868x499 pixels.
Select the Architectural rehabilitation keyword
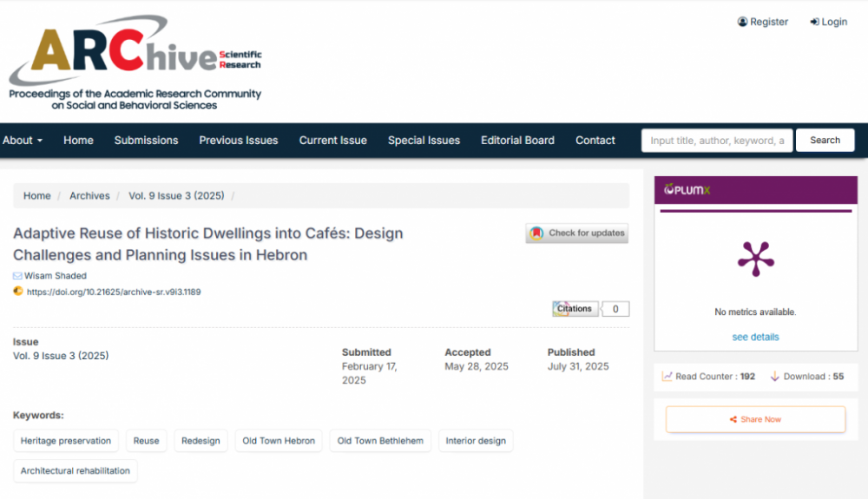[x=76, y=470]
